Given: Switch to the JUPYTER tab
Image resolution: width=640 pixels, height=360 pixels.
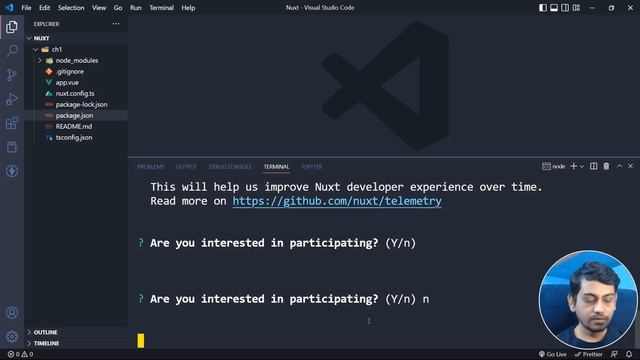Looking at the screenshot, I should coord(312,167).
